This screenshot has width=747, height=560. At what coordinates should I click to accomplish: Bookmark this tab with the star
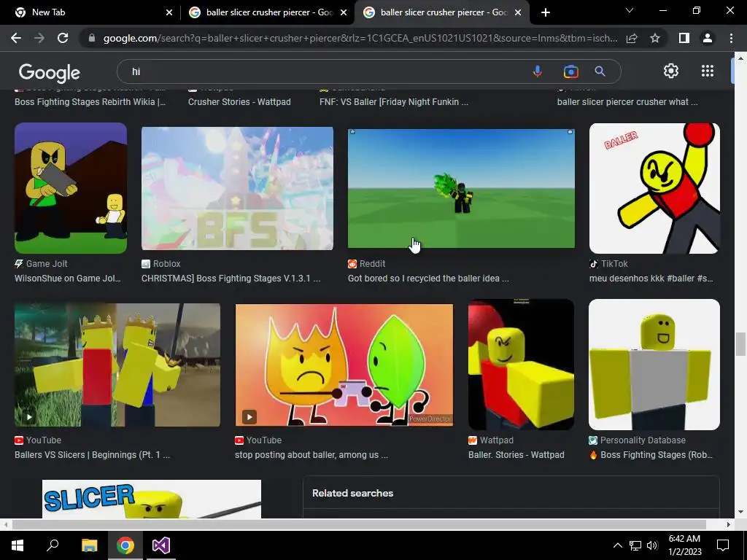655,38
